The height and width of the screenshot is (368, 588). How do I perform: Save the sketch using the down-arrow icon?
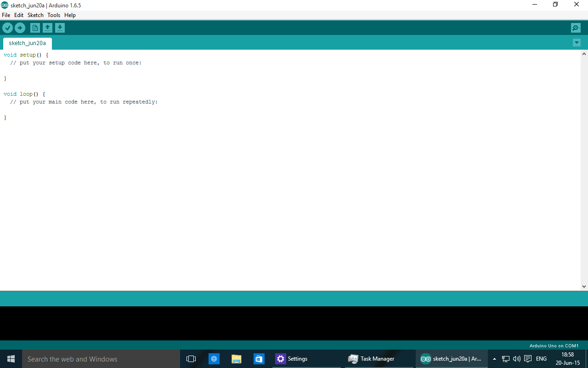(60, 28)
